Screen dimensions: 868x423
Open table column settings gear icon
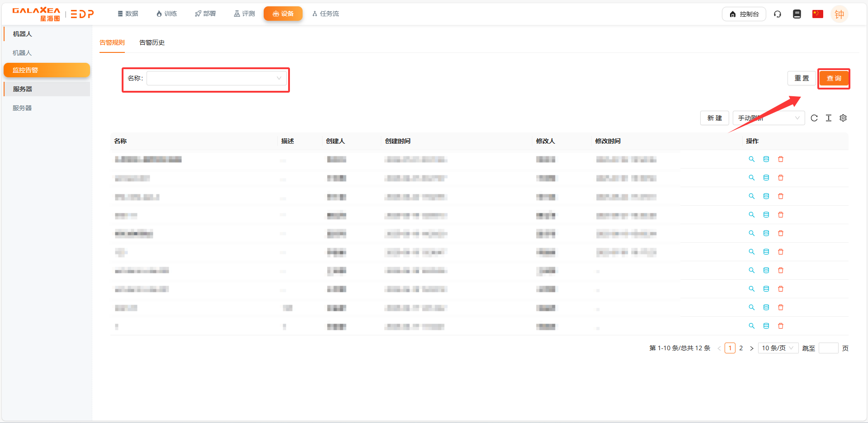tap(843, 118)
